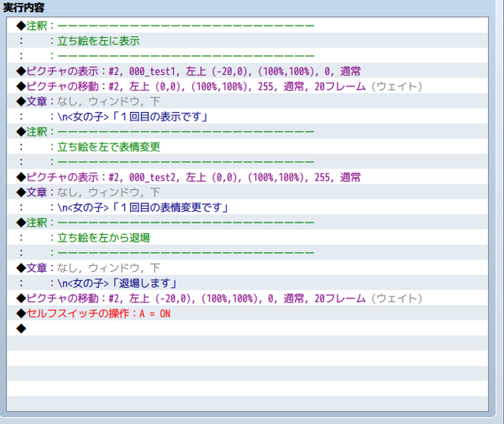Select 注釈 dashed line above 立ち絵を左で表情変更

247,132
